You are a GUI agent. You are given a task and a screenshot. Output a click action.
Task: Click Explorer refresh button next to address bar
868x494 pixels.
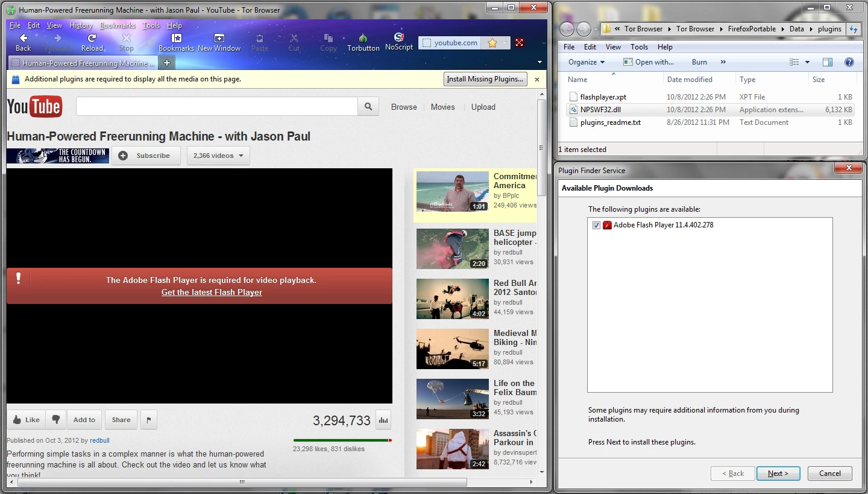coord(853,29)
